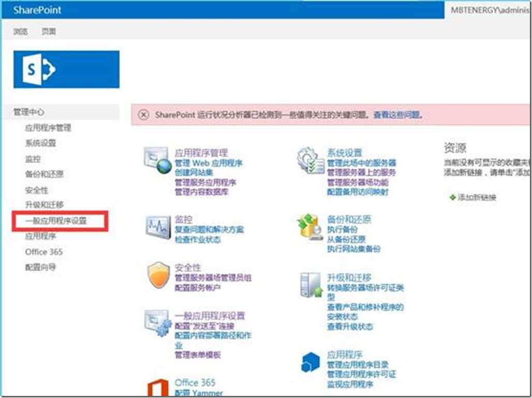Click the error circle-X icon in the alert bar
The width and height of the screenshot is (532, 398).
[144, 115]
